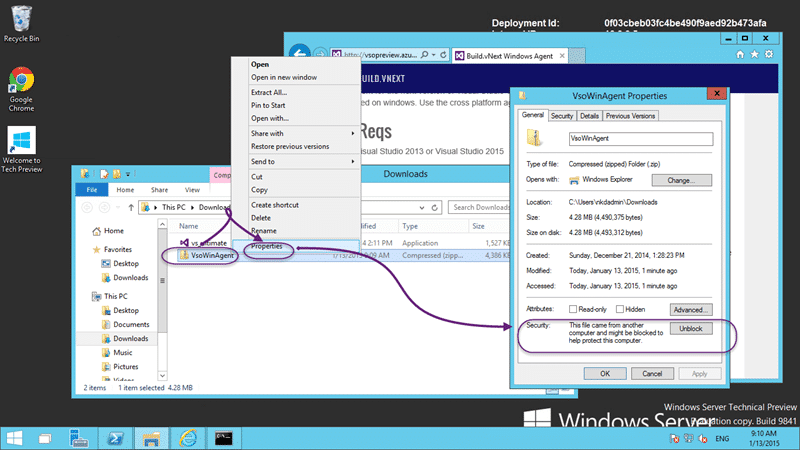Open the Quick Access Toolbar customize dropdown
Screen dimensions: 800x450
[x=128, y=174]
